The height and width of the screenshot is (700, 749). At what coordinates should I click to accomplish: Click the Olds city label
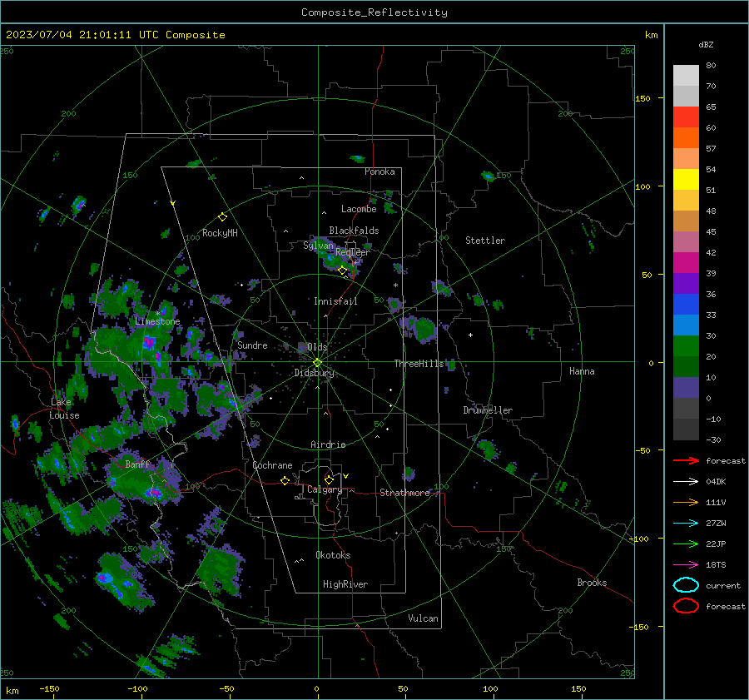coord(317,347)
